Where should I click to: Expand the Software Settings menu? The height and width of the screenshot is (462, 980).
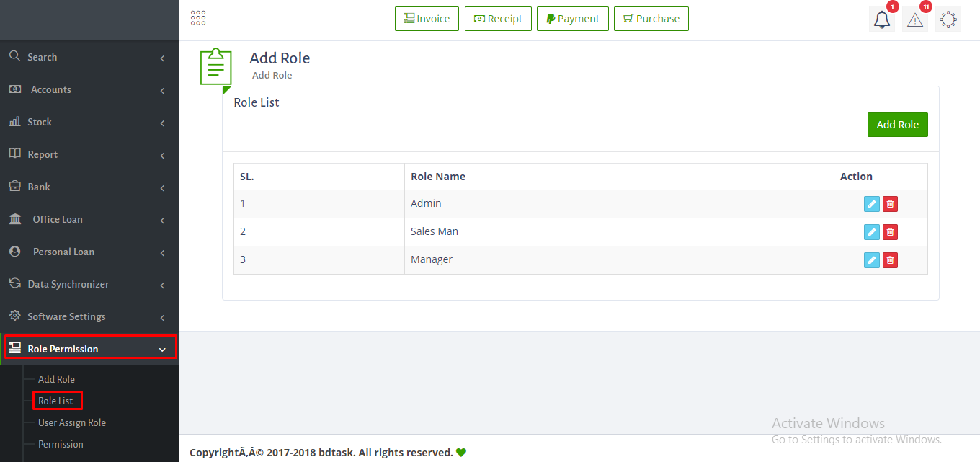89,316
